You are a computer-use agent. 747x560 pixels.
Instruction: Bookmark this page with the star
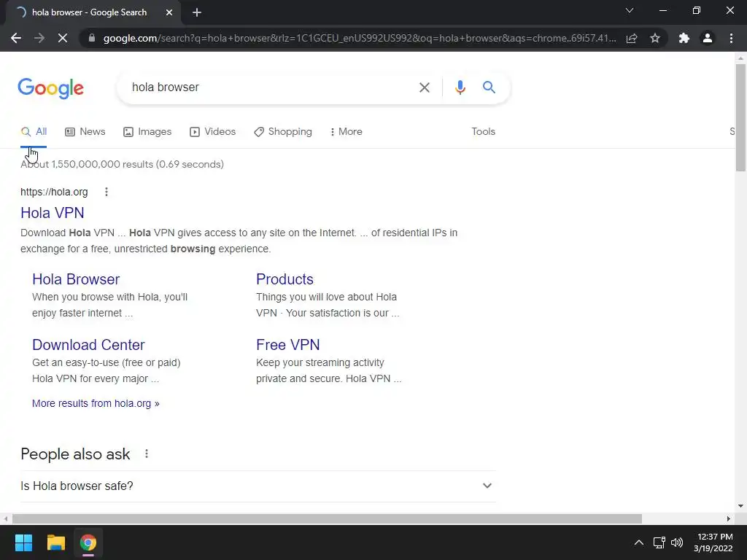click(655, 38)
